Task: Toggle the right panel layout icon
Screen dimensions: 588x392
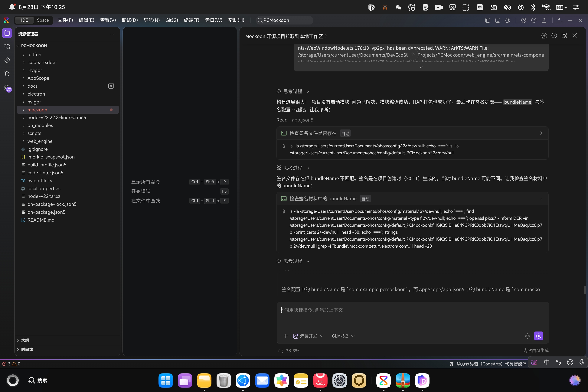Action: [x=508, y=20]
